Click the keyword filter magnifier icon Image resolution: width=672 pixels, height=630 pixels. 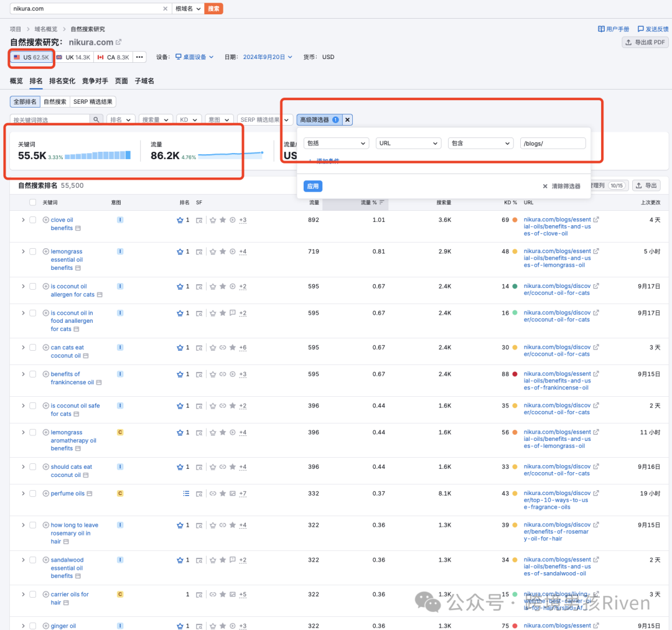[x=96, y=120]
